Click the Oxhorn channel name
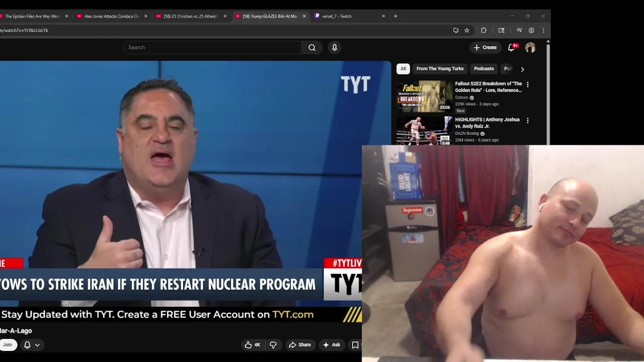644x362 pixels. coord(461,98)
